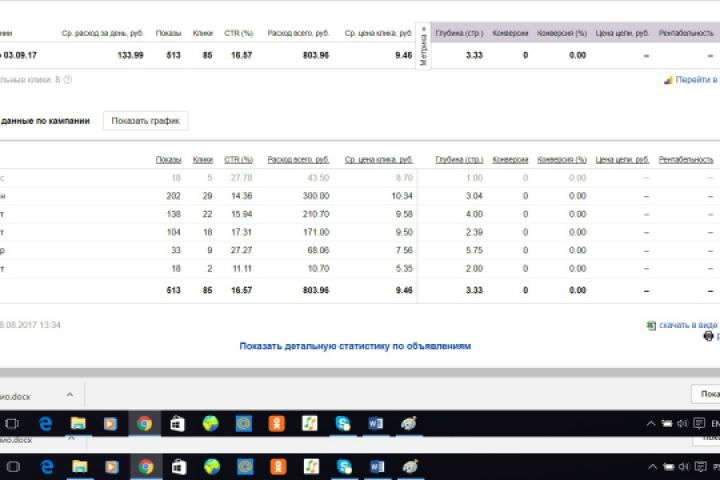Open Action Center in the bottom taskbar
The height and width of the screenshot is (480, 720).
[x=701, y=467]
